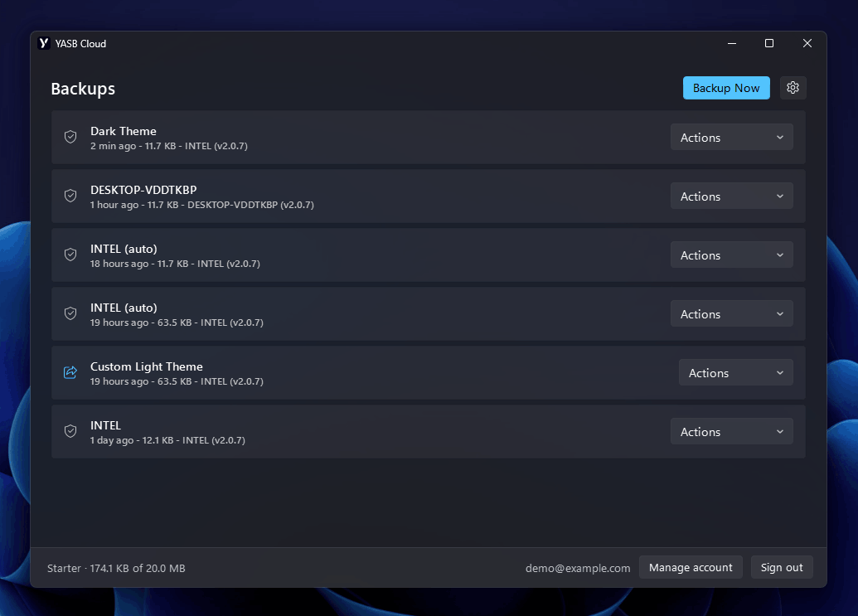Click the share icon beside Custom Light Theme

[70, 372]
